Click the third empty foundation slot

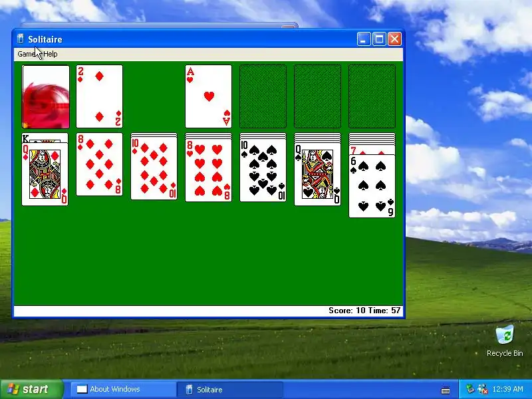[x=317, y=96]
